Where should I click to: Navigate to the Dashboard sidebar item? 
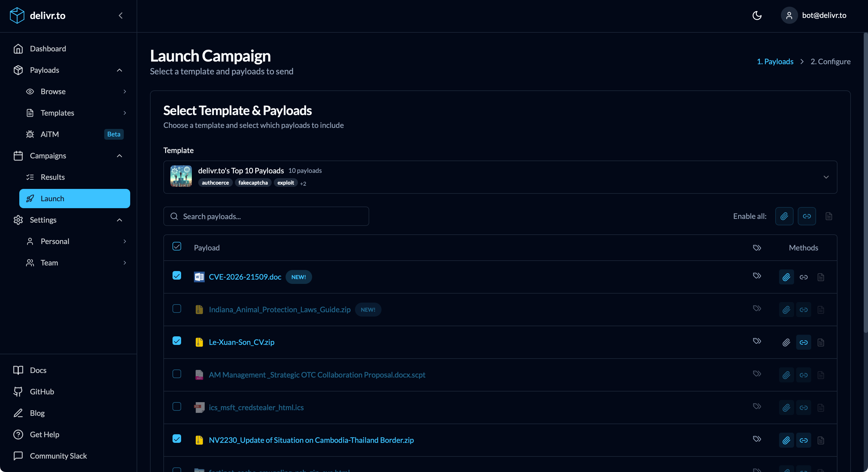(x=48, y=48)
